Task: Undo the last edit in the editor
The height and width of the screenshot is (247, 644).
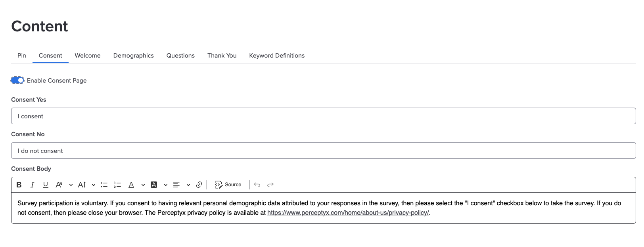Action: pos(257,185)
